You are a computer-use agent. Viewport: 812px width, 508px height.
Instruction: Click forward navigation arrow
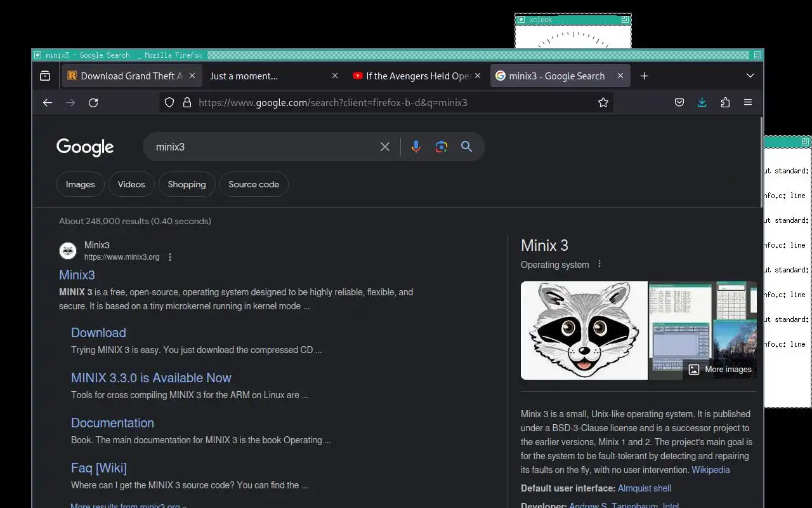coord(70,102)
